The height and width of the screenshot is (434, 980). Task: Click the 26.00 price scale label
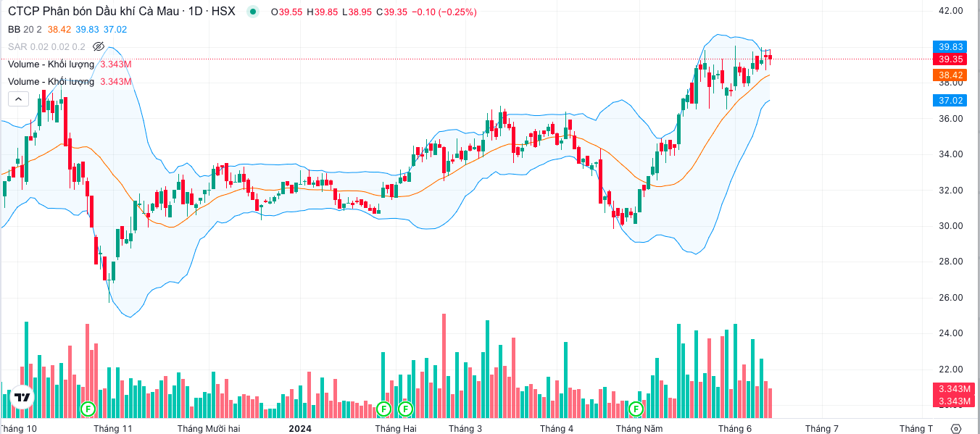click(951, 297)
